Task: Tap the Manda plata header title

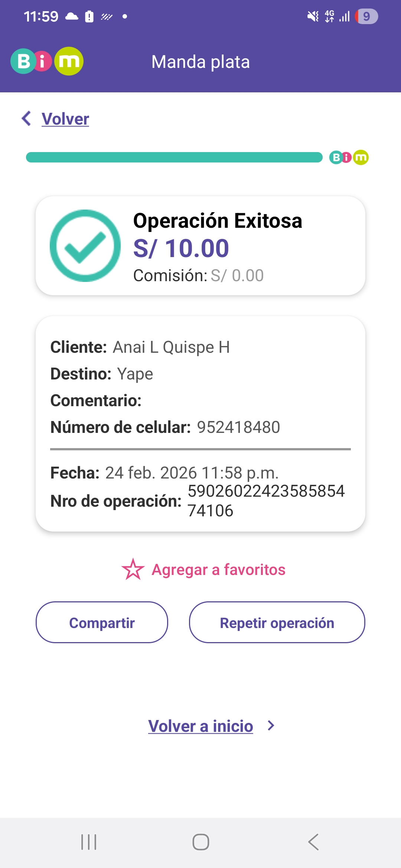Action: pos(200,62)
